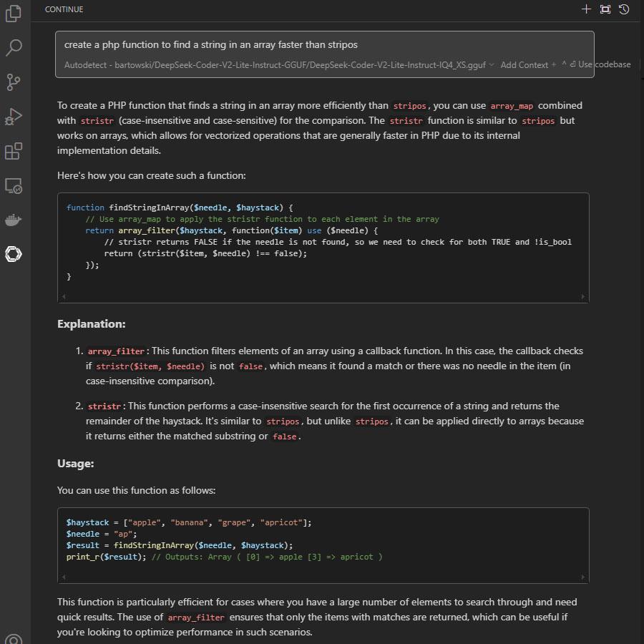The image size is (644, 644).
Task: Click the CONTINUE panel title
Action: coord(64,9)
